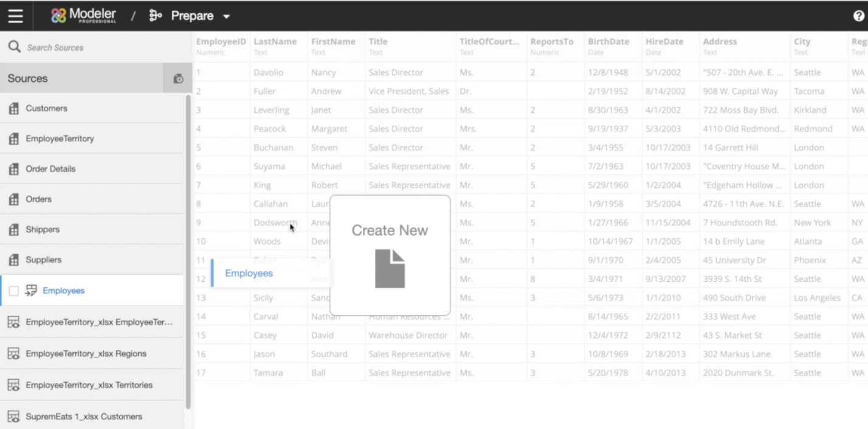Click the LastName column header
This screenshot has height=429, width=868.
[x=275, y=42]
